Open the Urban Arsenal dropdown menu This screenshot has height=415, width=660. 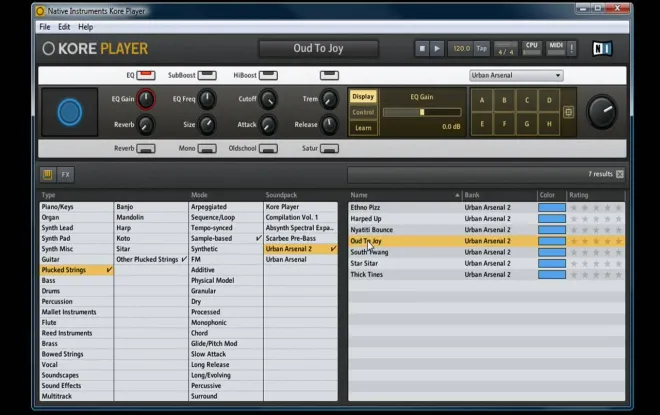coord(516,75)
